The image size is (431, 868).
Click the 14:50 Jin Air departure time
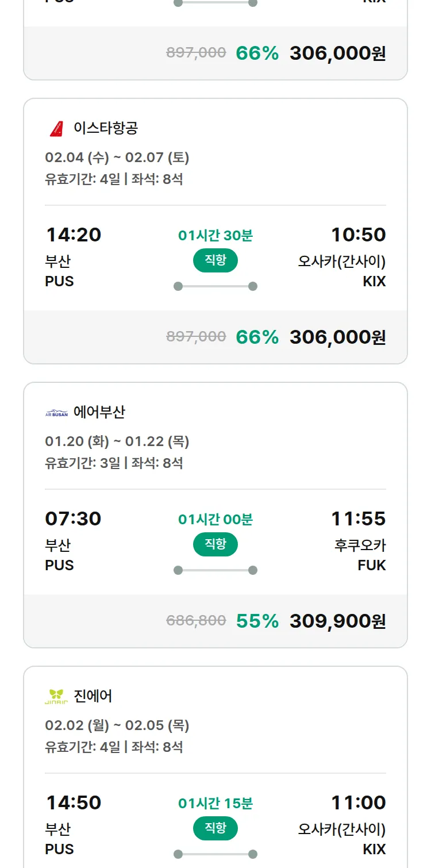pyautogui.click(x=73, y=802)
